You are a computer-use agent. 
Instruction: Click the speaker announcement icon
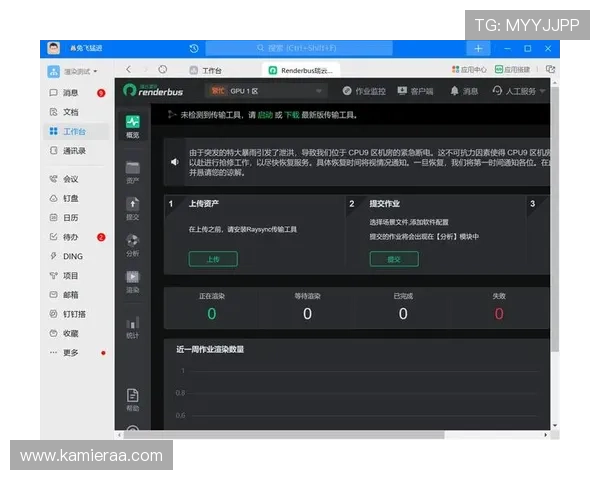point(175,162)
